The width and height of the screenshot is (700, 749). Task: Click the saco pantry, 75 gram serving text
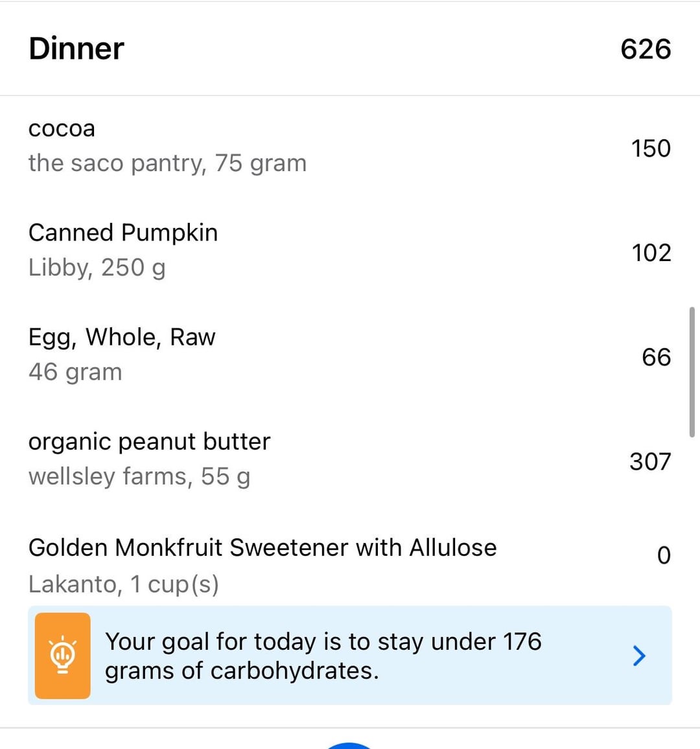[167, 163]
